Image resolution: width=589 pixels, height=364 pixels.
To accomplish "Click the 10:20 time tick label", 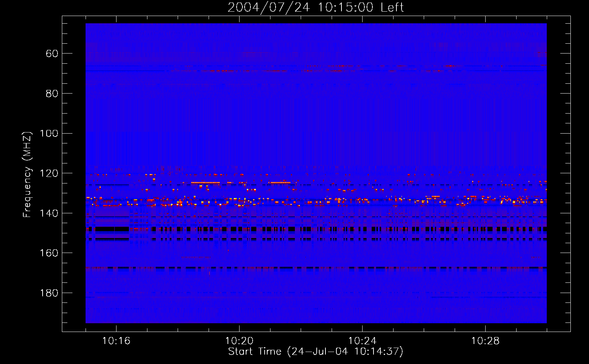I will (239, 341).
